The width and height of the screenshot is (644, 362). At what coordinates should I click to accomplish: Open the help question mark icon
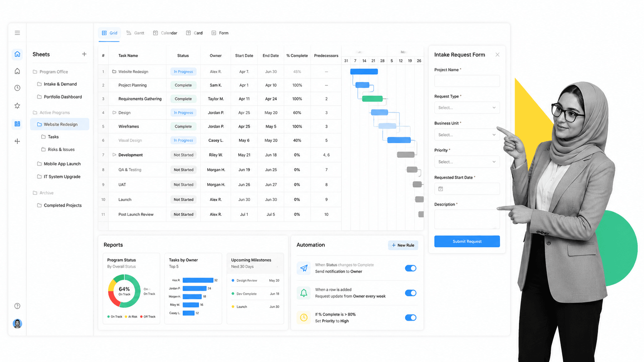pyautogui.click(x=17, y=306)
